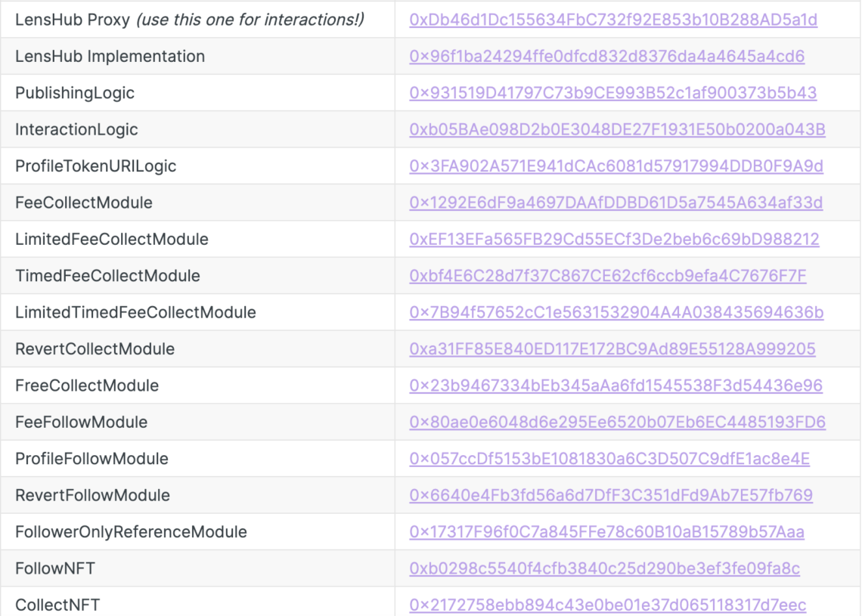Screen dimensions: 862x616
Task: Click the 'LensHub Implementation' label
Action: (x=110, y=56)
